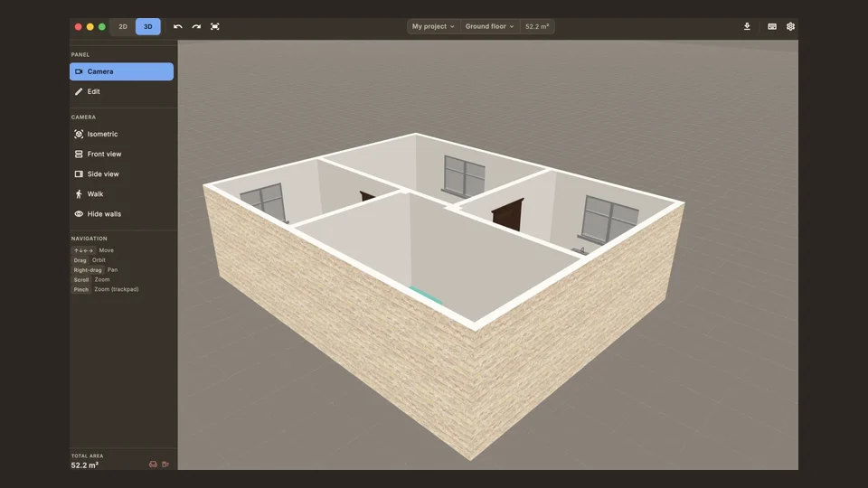This screenshot has width=868, height=488.
Task: Open the settings gear
Action: (790, 26)
